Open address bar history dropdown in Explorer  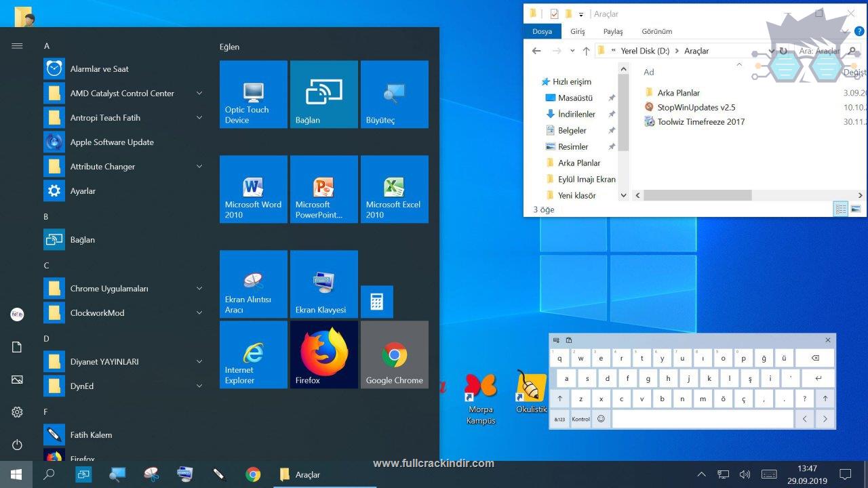coord(771,51)
